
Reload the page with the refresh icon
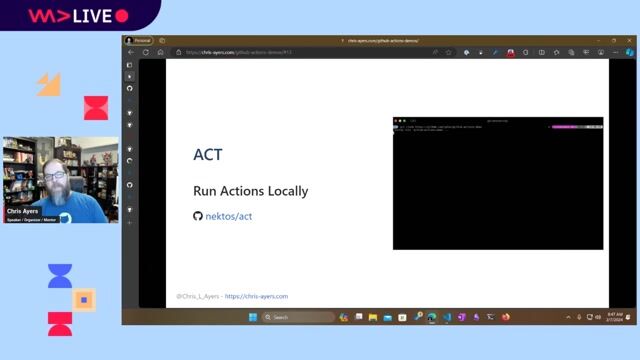pyautogui.click(x=146, y=52)
